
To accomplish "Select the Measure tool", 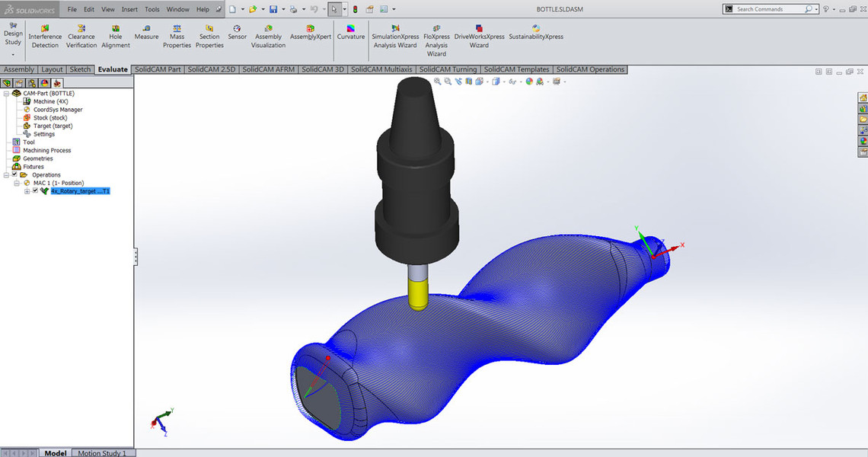I will [146, 32].
